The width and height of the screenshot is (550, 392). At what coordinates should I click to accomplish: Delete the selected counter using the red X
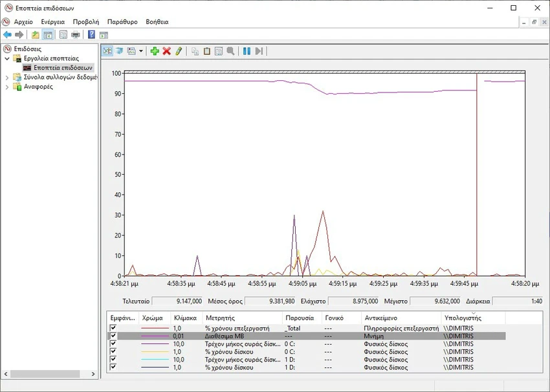[x=166, y=51]
